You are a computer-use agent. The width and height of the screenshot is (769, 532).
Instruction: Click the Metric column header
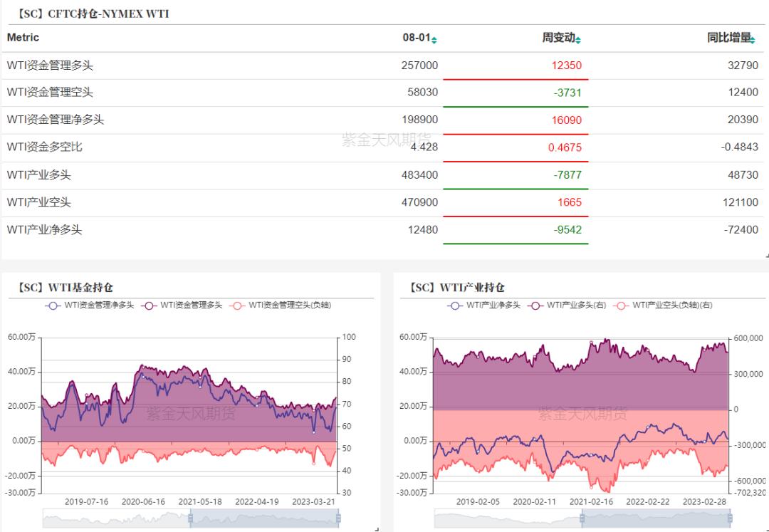click(x=23, y=38)
